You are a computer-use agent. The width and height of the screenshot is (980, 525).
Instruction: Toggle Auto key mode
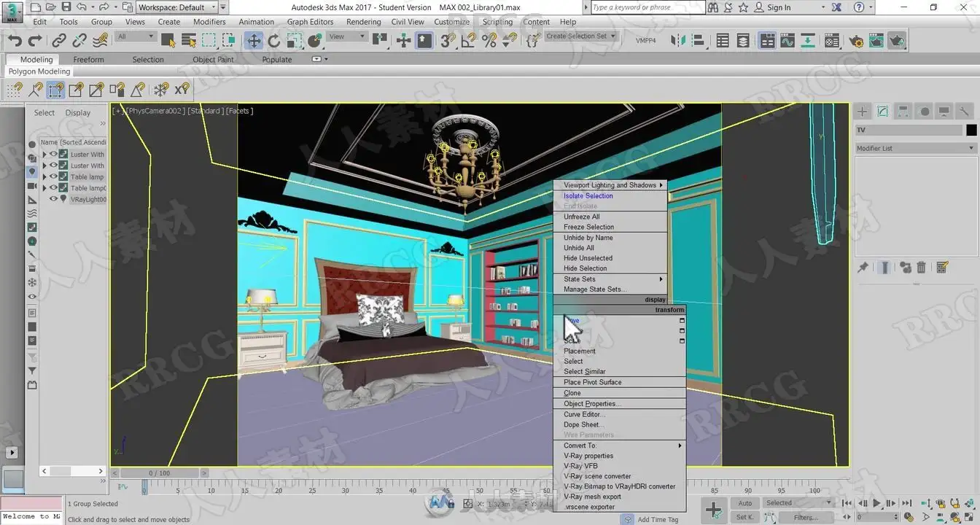click(745, 503)
